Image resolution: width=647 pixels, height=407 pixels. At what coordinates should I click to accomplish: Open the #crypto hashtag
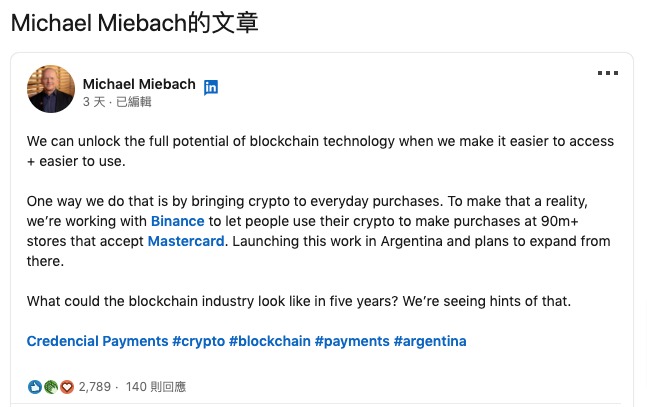198,341
